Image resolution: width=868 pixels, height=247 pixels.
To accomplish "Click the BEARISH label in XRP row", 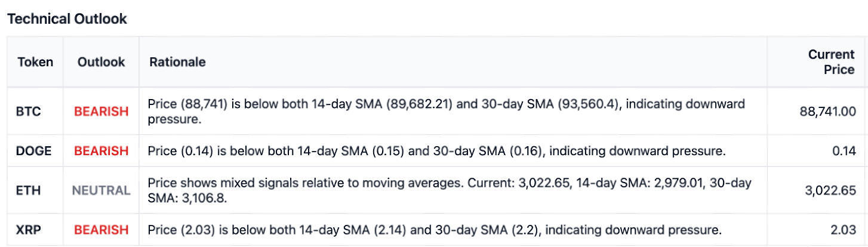I will click(101, 230).
